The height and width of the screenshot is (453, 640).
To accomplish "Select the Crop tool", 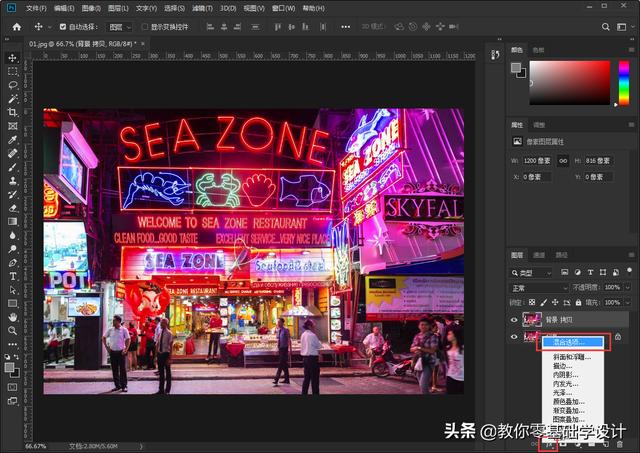I will 12,112.
